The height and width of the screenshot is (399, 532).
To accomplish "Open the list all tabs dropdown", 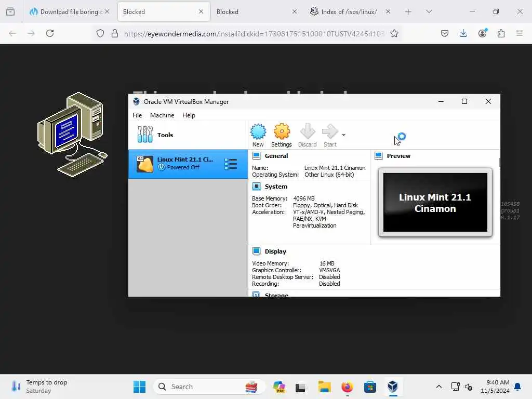I will click(x=429, y=11).
